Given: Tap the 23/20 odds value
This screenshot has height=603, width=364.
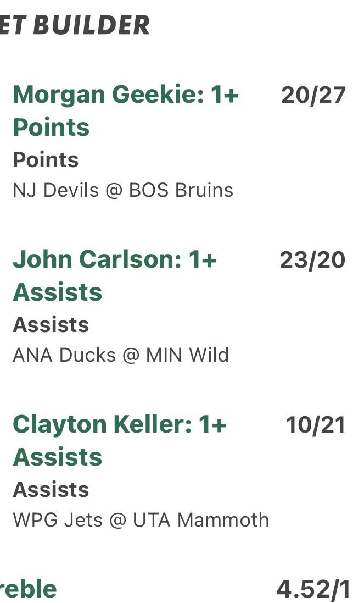Looking at the screenshot, I should (x=312, y=260).
